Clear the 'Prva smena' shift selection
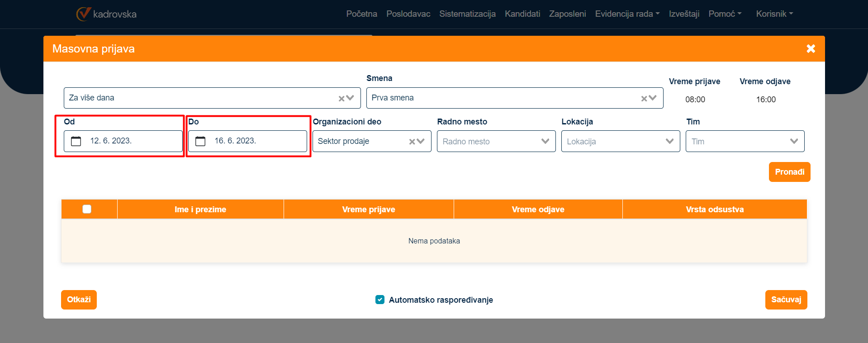 [644, 99]
